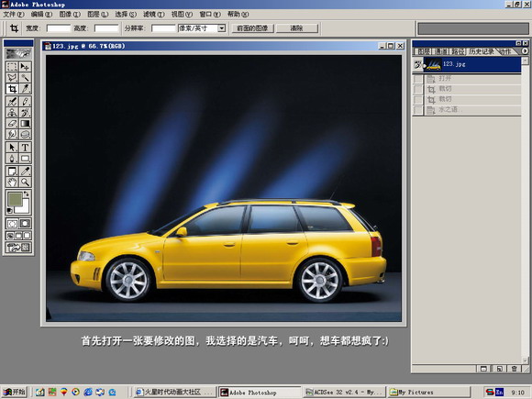This screenshot has height=399, width=532.
Task: Set history brush source for last history state
Action: tap(418, 110)
